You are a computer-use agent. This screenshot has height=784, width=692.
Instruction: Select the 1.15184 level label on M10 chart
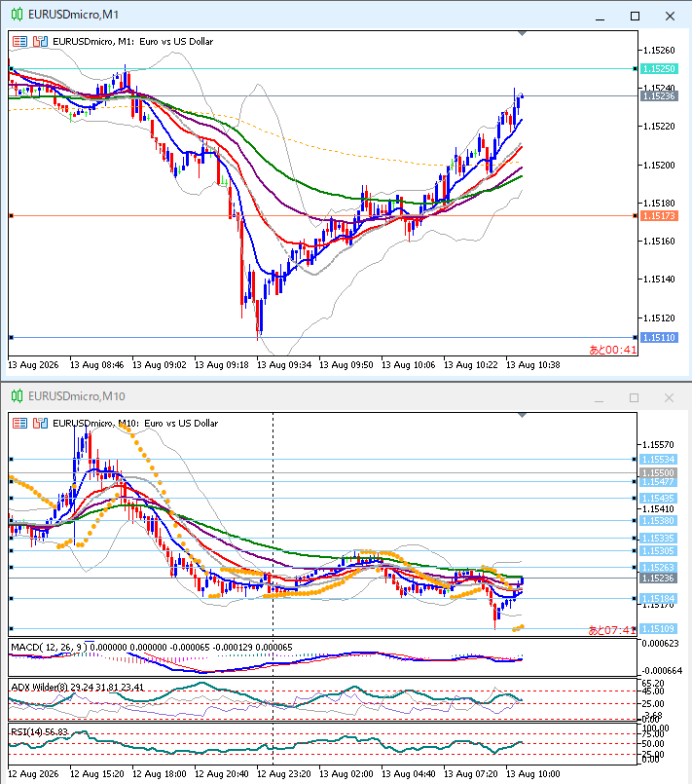tap(659, 599)
